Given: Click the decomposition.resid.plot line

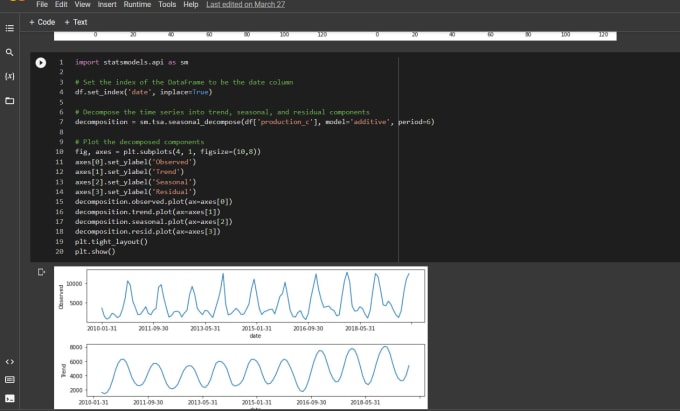Looking at the screenshot, I should (x=147, y=232).
